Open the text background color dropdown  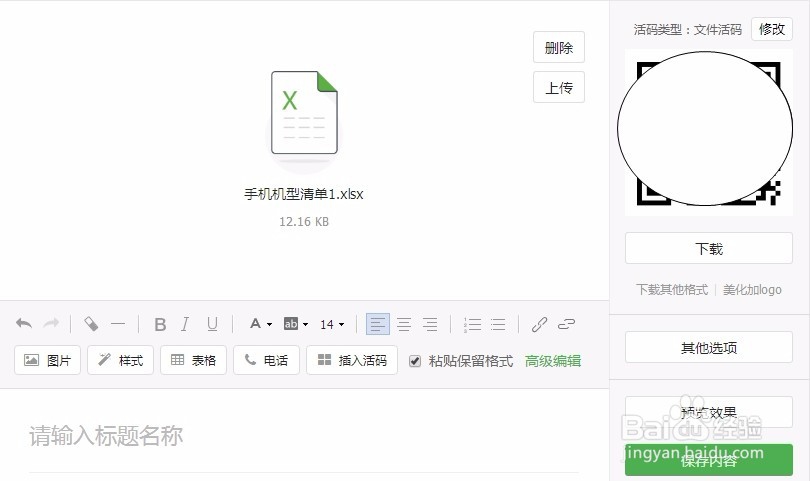point(295,324)
